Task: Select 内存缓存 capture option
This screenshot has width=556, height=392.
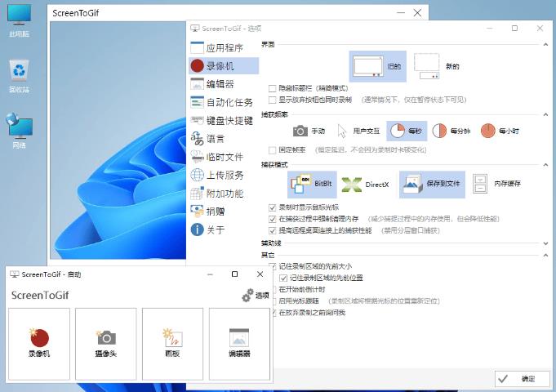Action: tap(496, 184)
